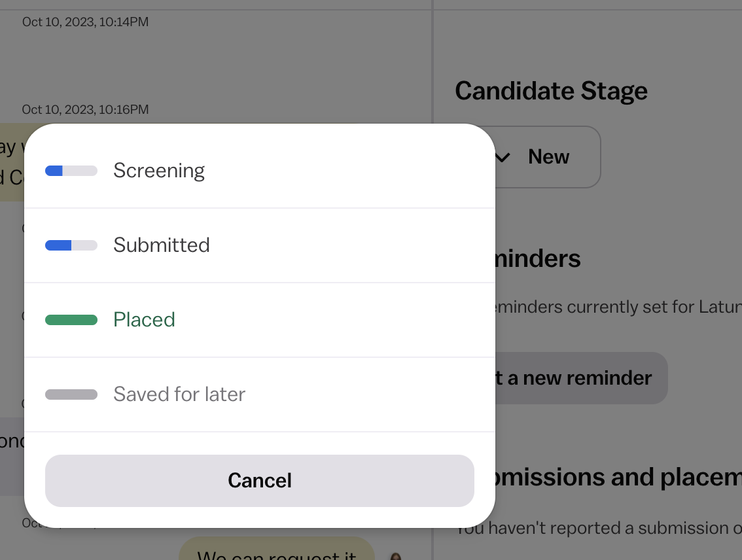The height and width of the screenshot is (560, 742).
Task: Click the Oct 10, 2023, 10:16PM timestamp
Action: click(x=85, y=109)
